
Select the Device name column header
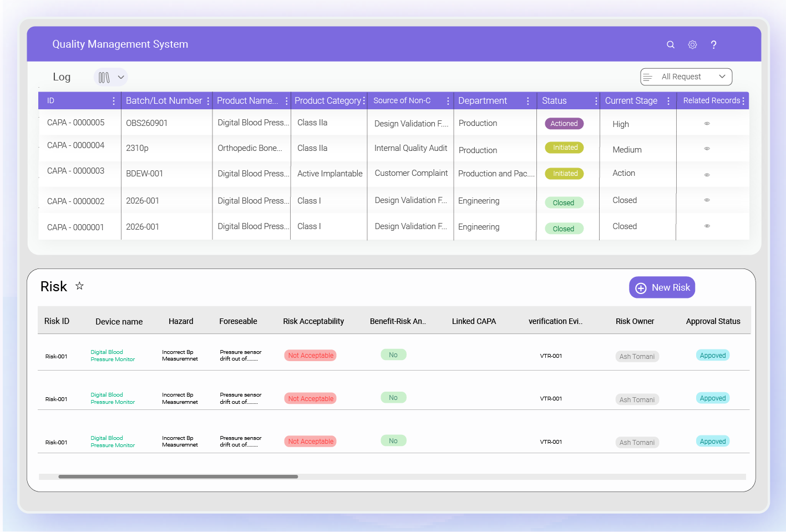119,322
